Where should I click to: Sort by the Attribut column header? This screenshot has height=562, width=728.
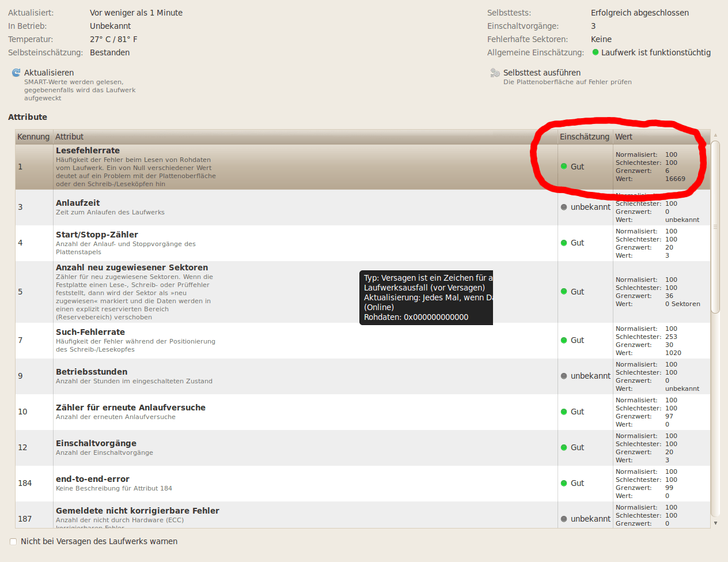click(x=305, y=137)
